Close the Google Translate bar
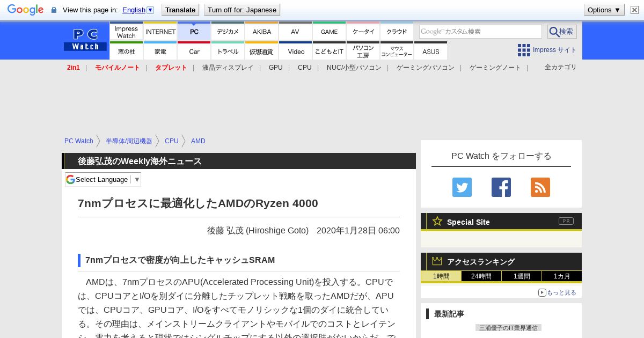The image size is (644, 338). coord(634,10)
